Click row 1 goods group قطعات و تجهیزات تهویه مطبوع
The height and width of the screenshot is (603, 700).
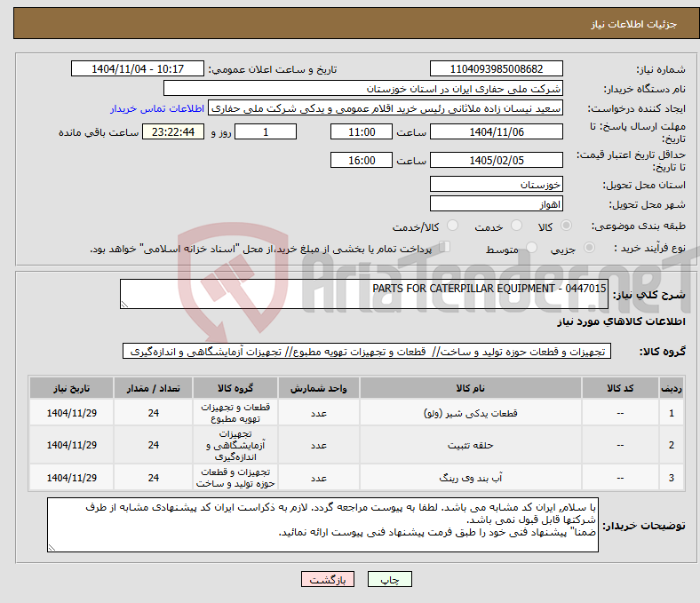(235, 413)
